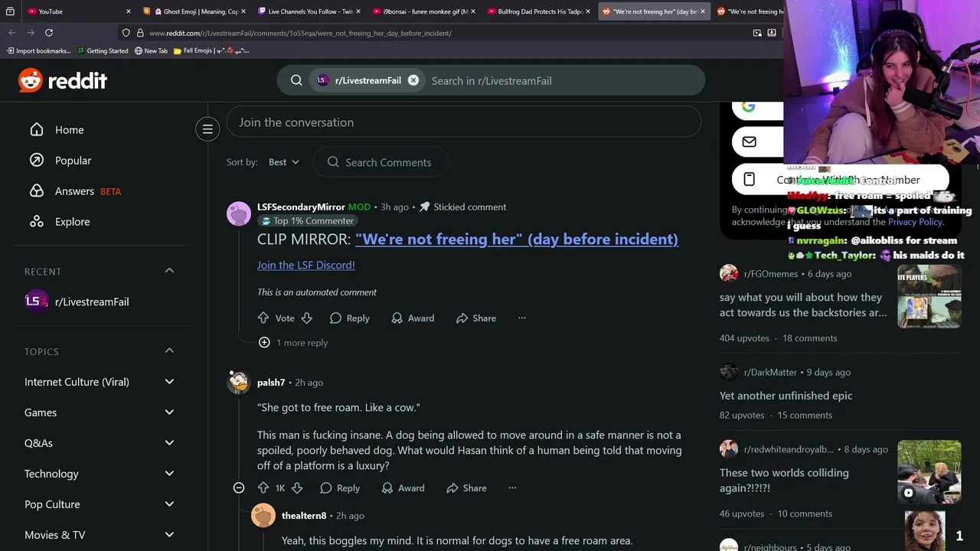The image size is (980, 551).
Task: Reload the page with the browser refresh icon
Action: point(49,33)
